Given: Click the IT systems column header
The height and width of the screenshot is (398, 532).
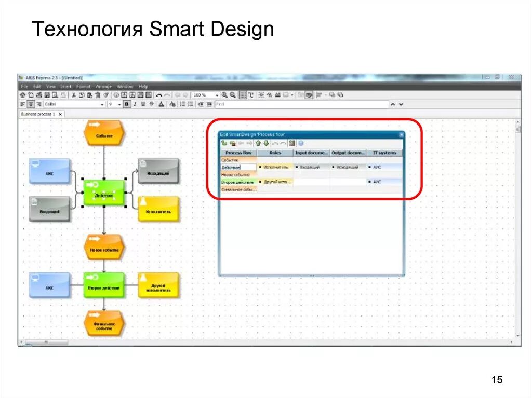Looking at the screenshot, I should (384, 153).
